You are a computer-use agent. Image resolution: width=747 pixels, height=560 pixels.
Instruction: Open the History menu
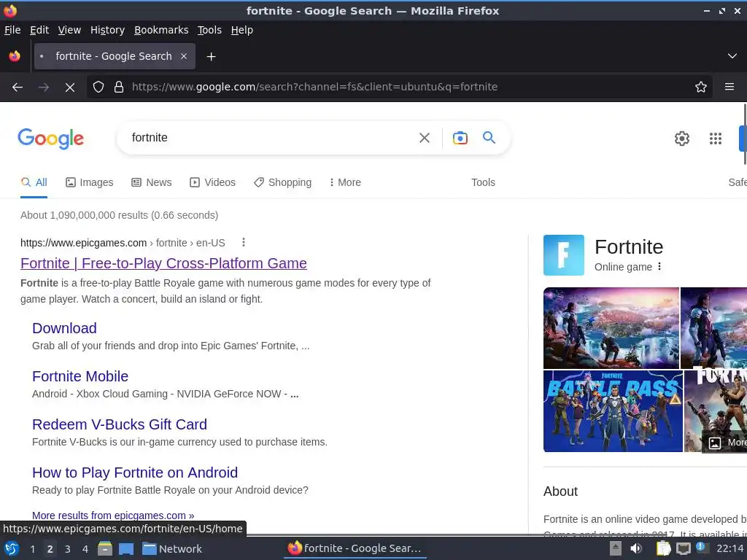click(x=107, y=30)
